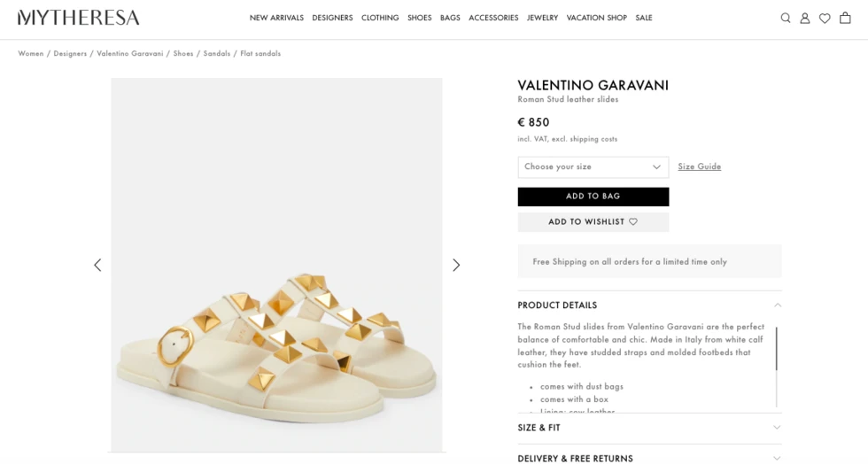This screenshot has width=868, height=464.
Task: Click the Mytheresa logo
Action: tap(78, 18)
